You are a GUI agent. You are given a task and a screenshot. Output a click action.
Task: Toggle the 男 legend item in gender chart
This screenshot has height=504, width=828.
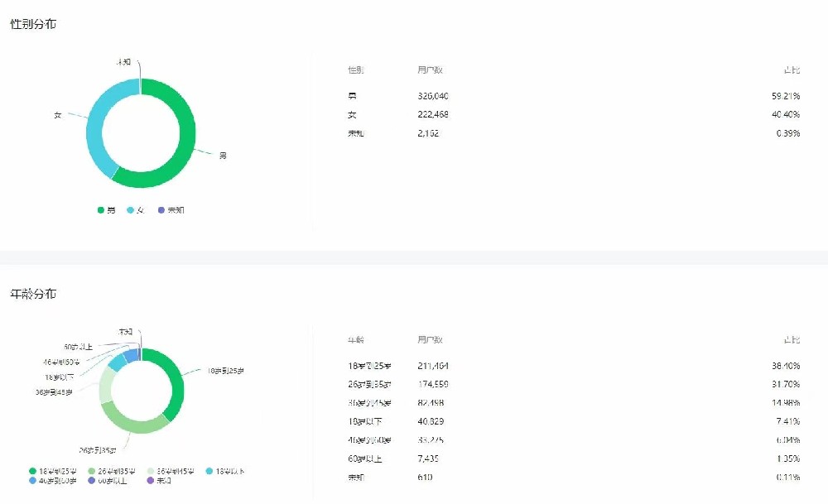tap(106, 210)
